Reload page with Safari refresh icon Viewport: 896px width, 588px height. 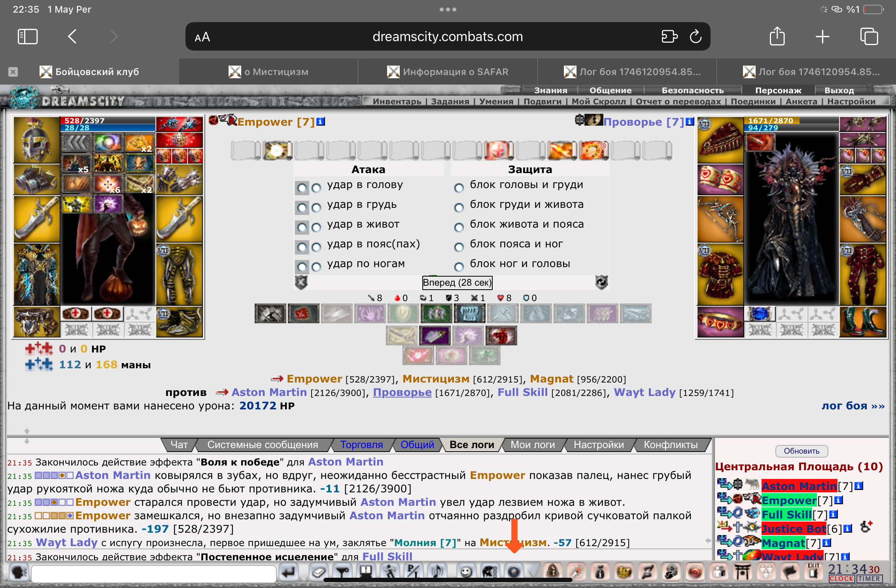[696, 37]
